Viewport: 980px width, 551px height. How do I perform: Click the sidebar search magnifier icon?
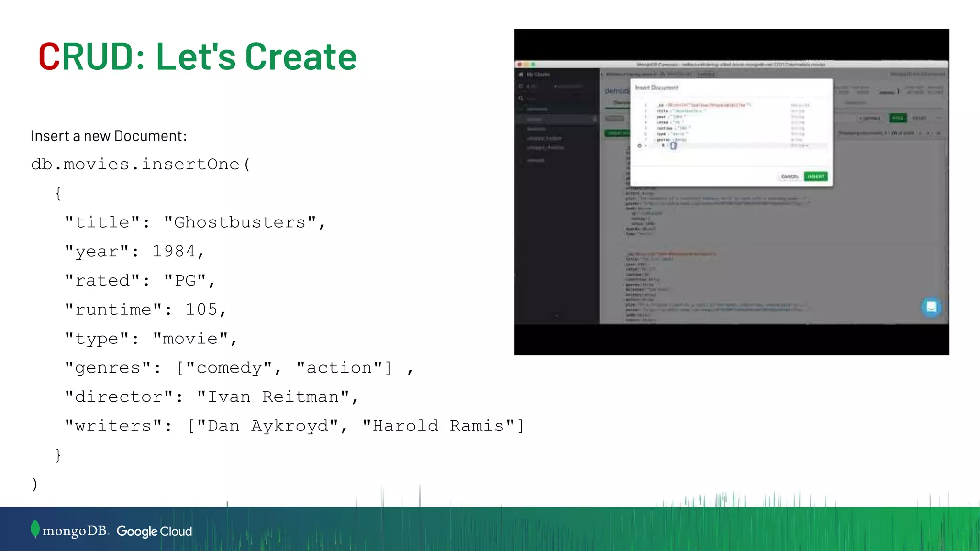[x=521, y=99]
